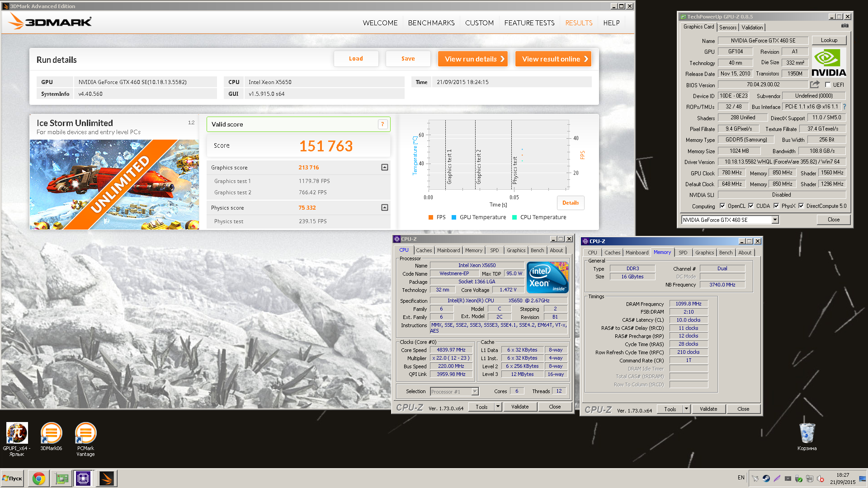Viewport: 868px width, 488px height.
Task: Toggle the UEFI checkbox in GPU-Z
Action: [x=828, y=85]
